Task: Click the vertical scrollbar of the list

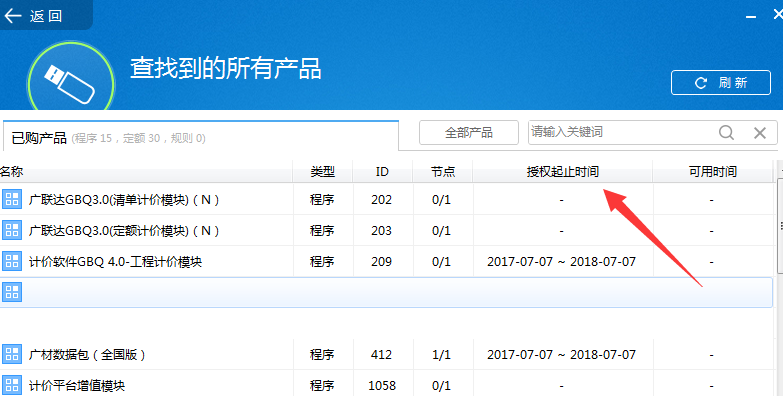Action: (x=780, y=226)
